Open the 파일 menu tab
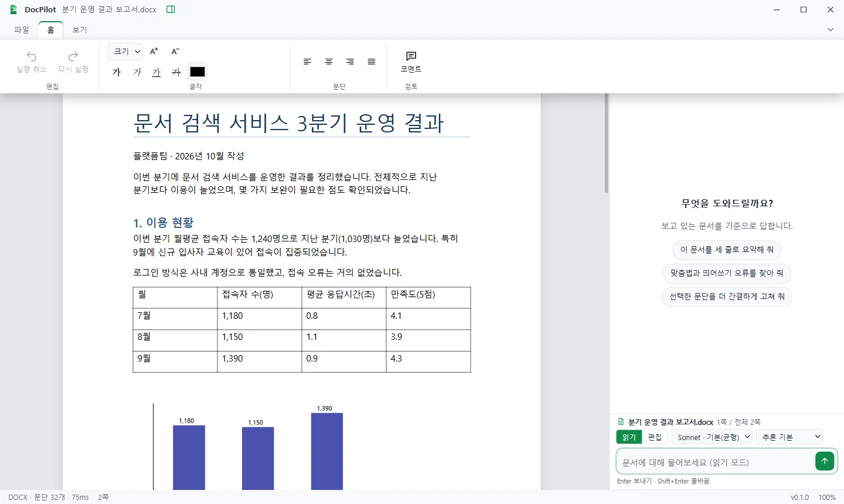The width and height of the screenshot is (844, 504). pos(22,30)
